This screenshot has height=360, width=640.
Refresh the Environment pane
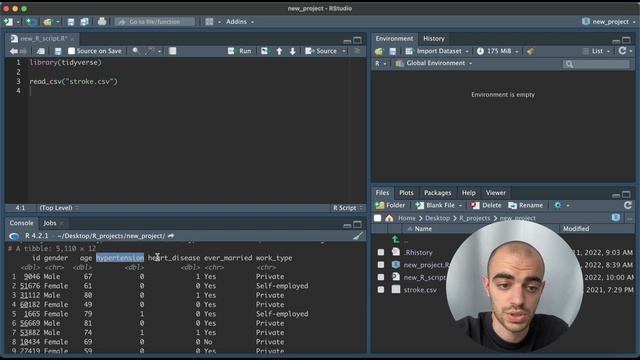click(x=622, y=51)
